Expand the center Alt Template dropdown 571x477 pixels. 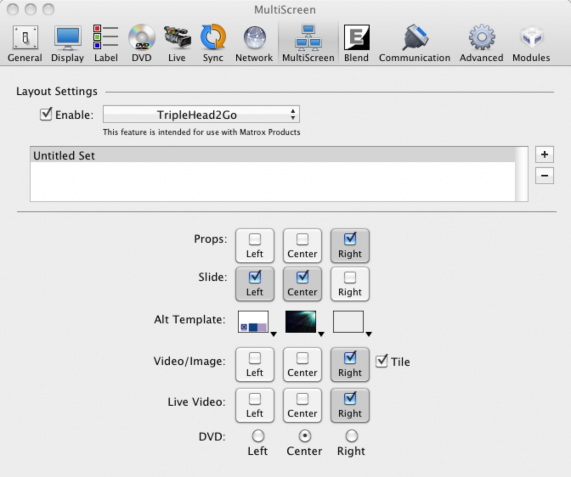point(321,334)
